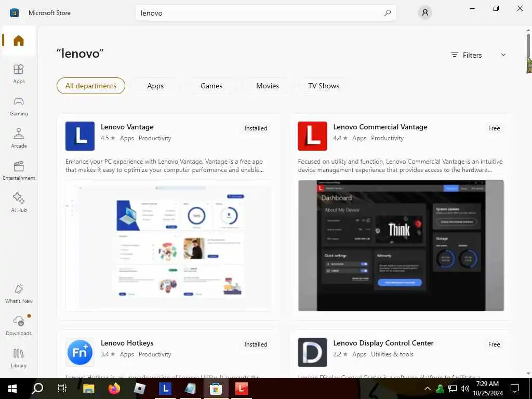The height and width of the screenshot is (399, 532).
Task: Show hidden system tray icons
Action: (x=428, y=389)
